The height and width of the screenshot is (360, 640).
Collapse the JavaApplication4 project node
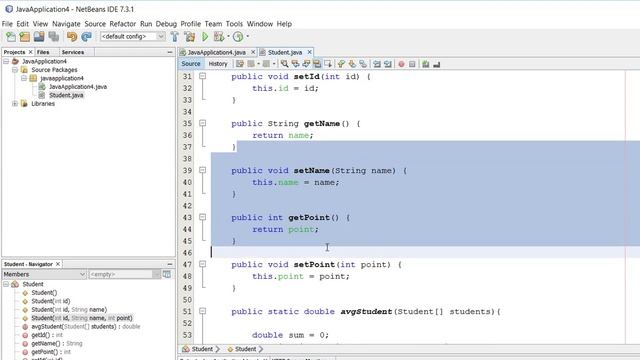pos(6,61)
